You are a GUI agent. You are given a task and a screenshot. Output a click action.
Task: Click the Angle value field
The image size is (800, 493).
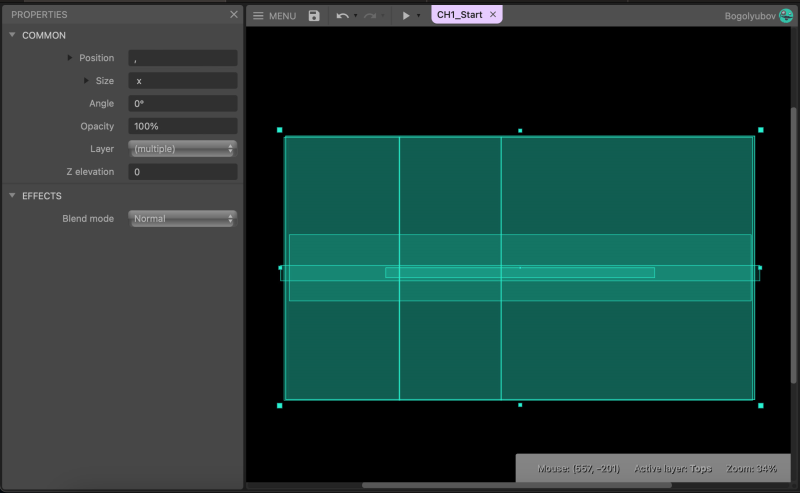point(183,104)
